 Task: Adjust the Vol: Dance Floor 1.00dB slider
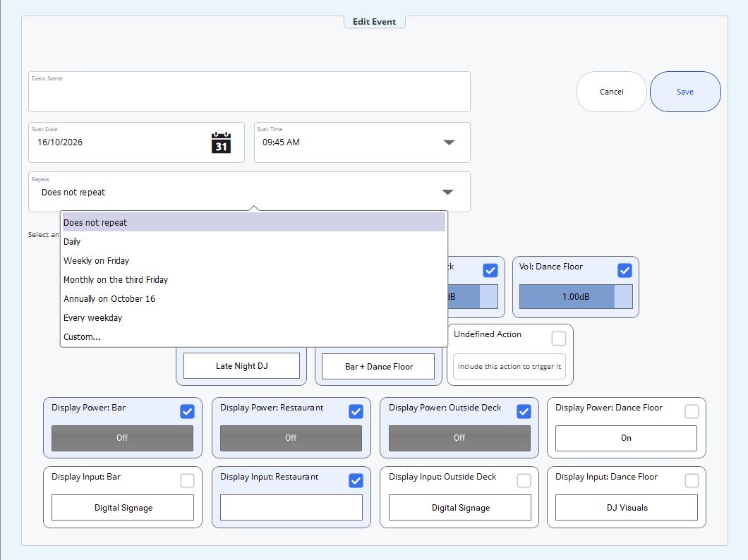[x=576, y=296]
